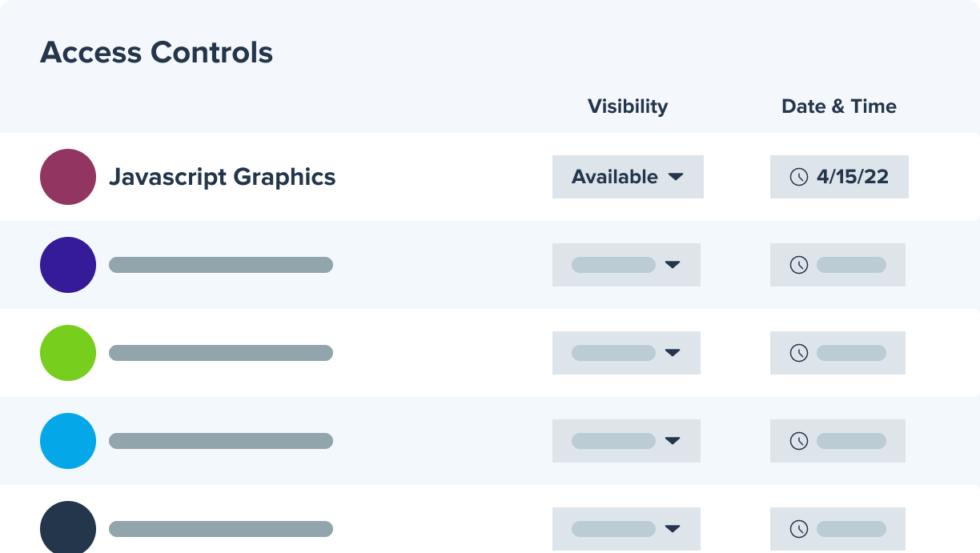Expand visibility dropdown in purple circle row
Image resolution: width=980 pixels, height=553 pixels.
[626, 265]
